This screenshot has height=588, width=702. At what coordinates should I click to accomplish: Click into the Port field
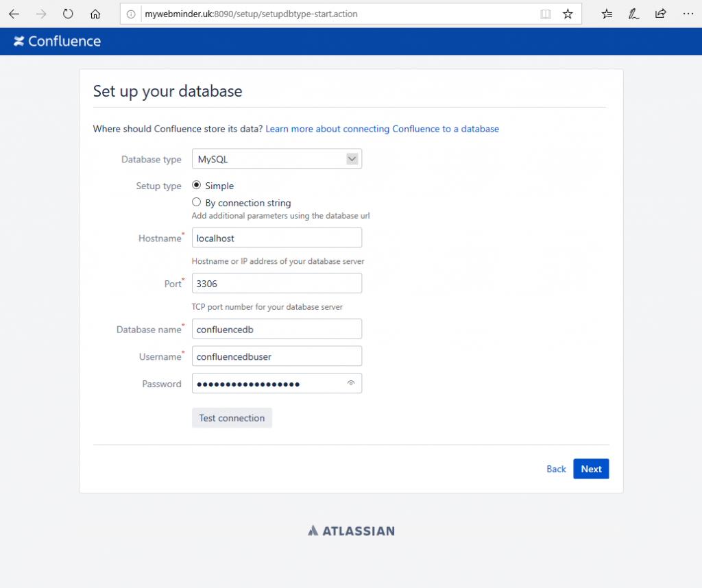277,283
